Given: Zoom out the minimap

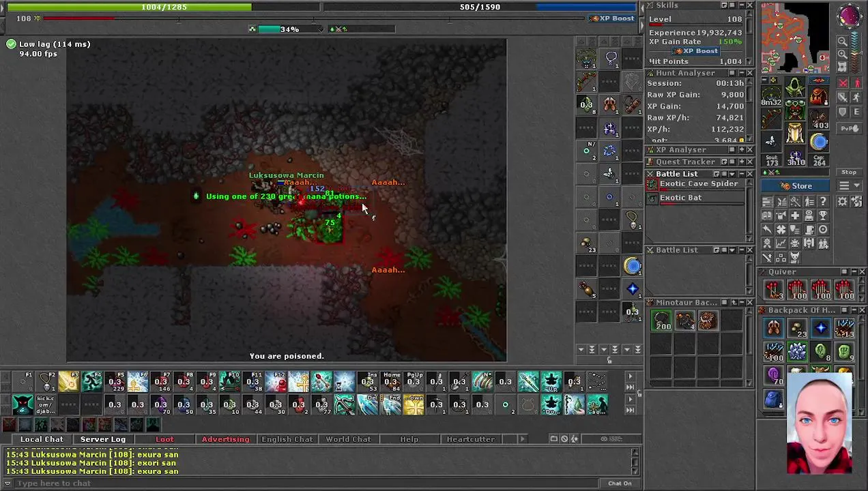Looking at the screenshot, I should tap(842, 41).
